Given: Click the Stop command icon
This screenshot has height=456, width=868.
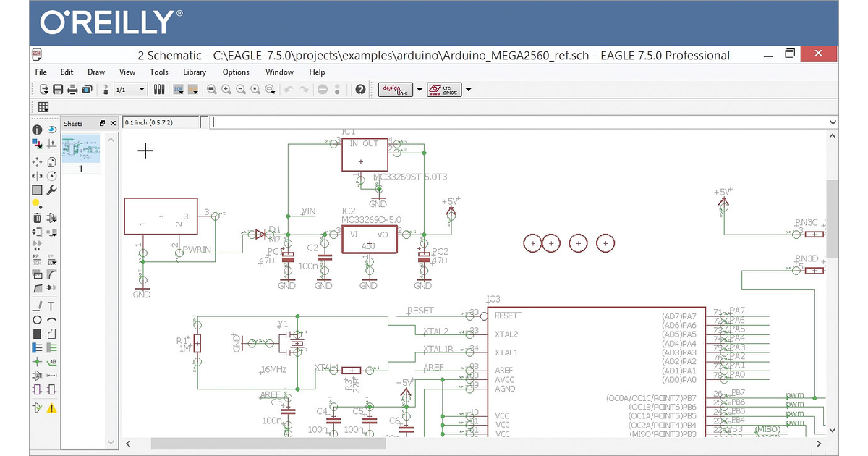Looking at the screenshot, I should pos(323,89).
